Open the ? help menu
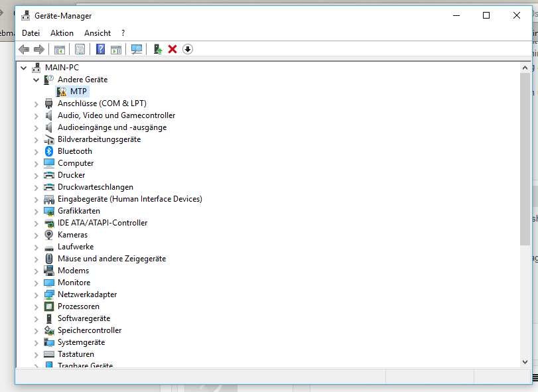 click(x=123, y=33)
